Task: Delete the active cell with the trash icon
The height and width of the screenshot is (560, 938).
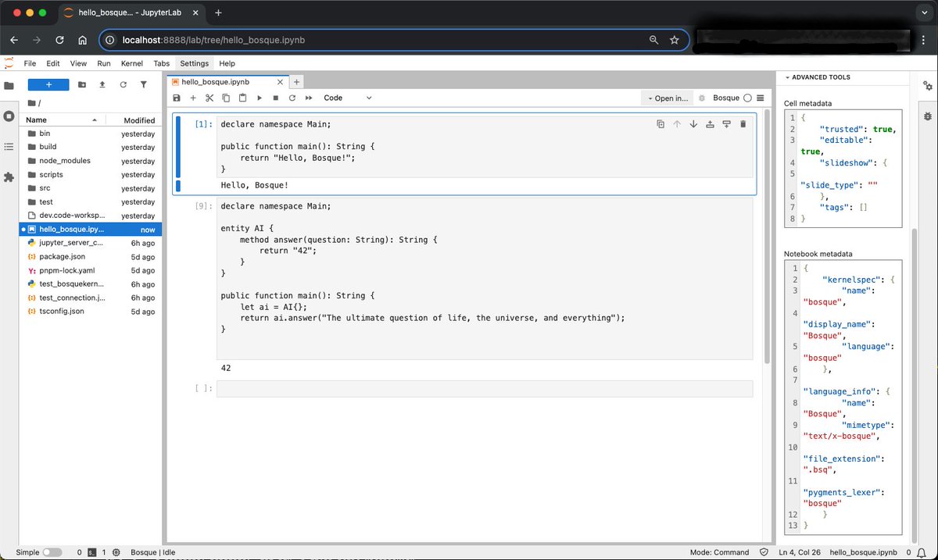Action: pos(743,123)
